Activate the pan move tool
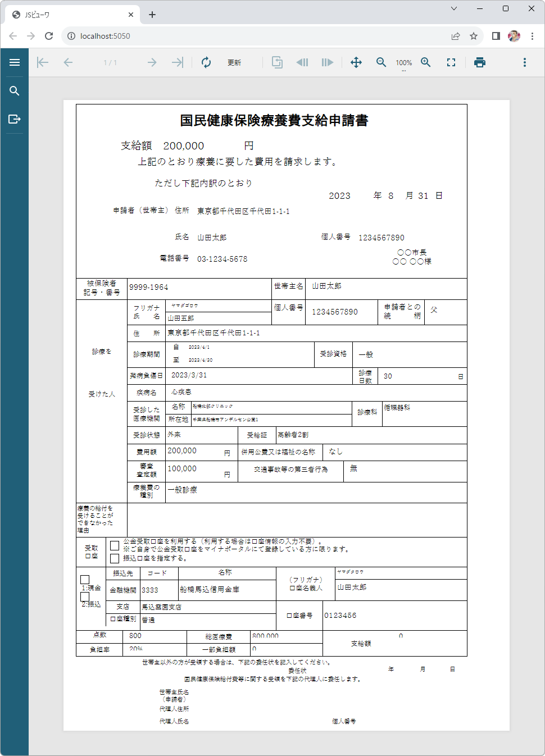The image size is (545, 756). pos(356,62)
